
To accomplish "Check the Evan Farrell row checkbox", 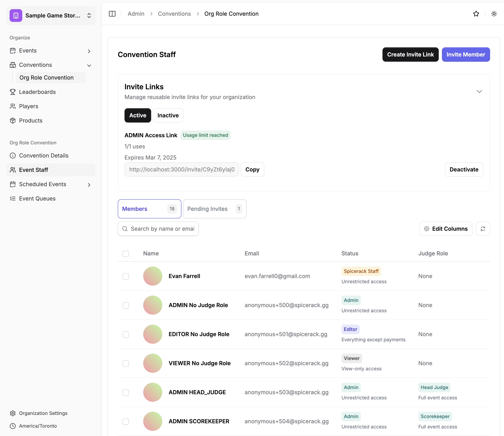I will [126, 276].
